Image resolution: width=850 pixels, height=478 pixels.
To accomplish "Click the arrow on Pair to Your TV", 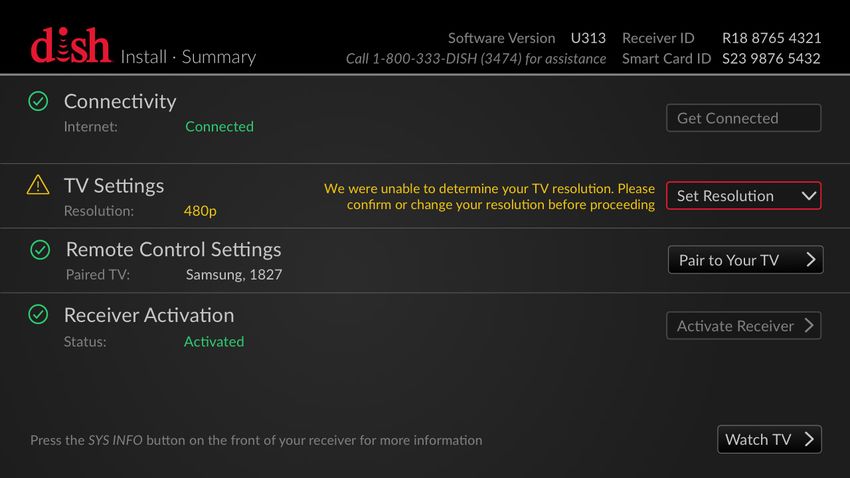I will [x=810, y=260].
